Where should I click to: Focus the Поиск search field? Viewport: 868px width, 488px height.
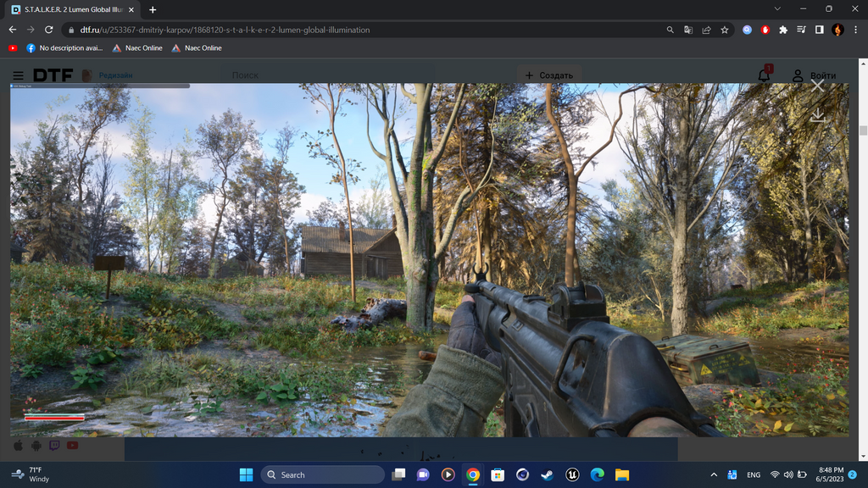[326, 75]
